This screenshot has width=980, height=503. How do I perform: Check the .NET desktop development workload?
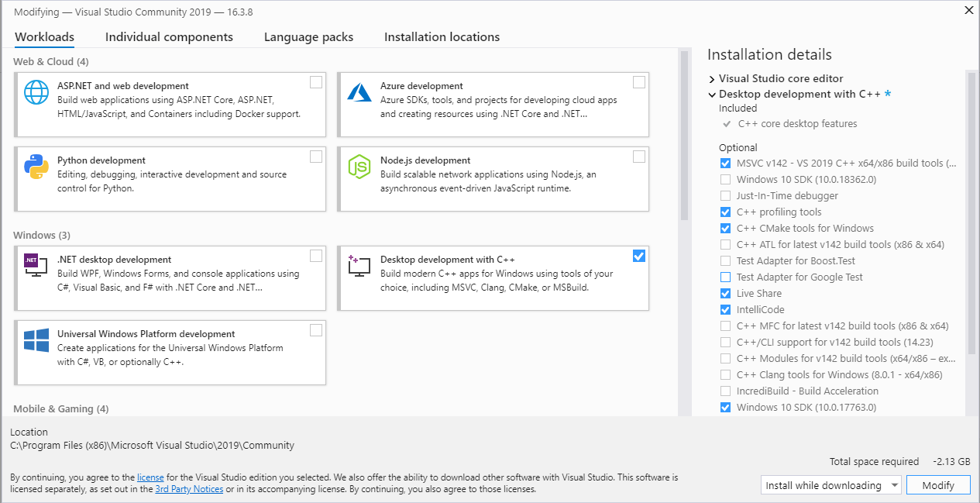click(x=316, y=256)
